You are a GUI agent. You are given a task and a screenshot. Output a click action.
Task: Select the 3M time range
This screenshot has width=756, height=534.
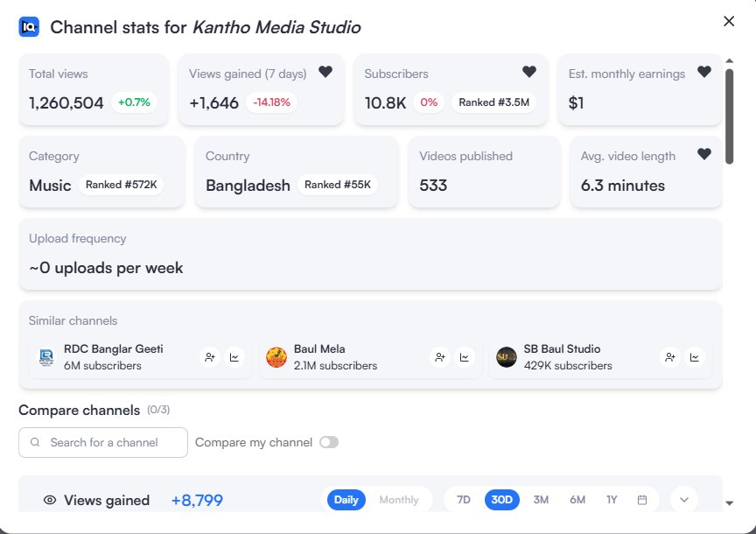541,500
